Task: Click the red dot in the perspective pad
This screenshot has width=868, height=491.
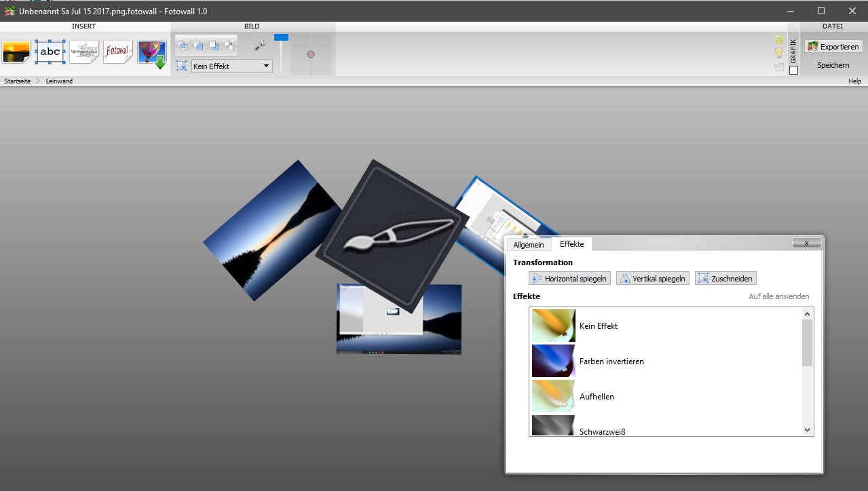Action: tap(311, 54)
